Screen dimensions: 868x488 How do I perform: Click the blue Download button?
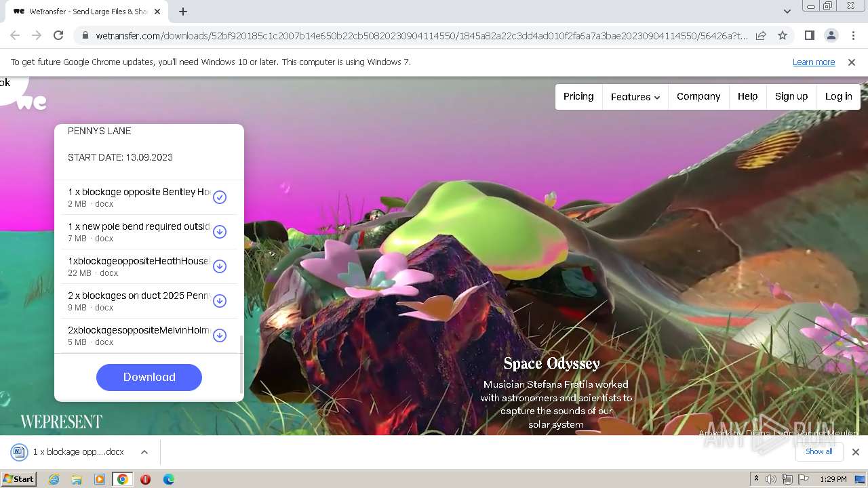(x=149, y=378)
